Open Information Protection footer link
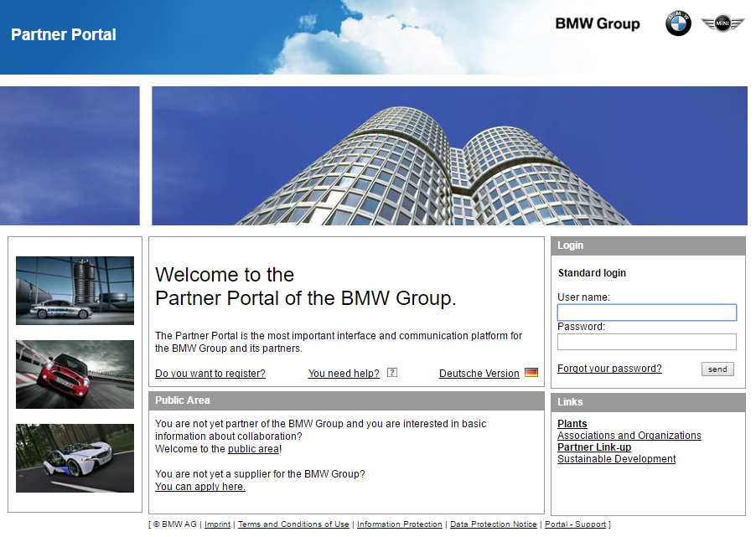The height and width of the screenshot is (537, 756). tap(399, 524)
